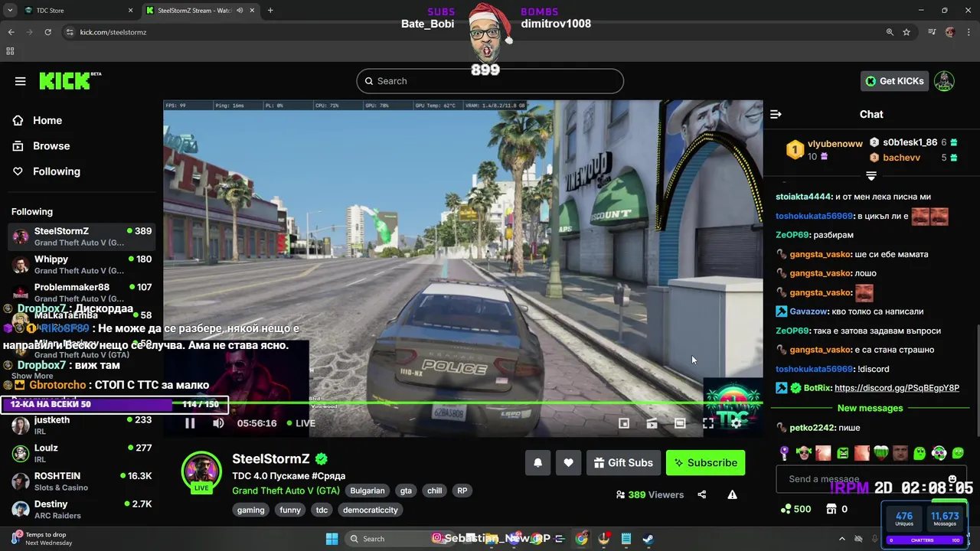This screenshot has width=980, height=551.
Task: Open Steam from the taskbar
Action: point(647,539)
